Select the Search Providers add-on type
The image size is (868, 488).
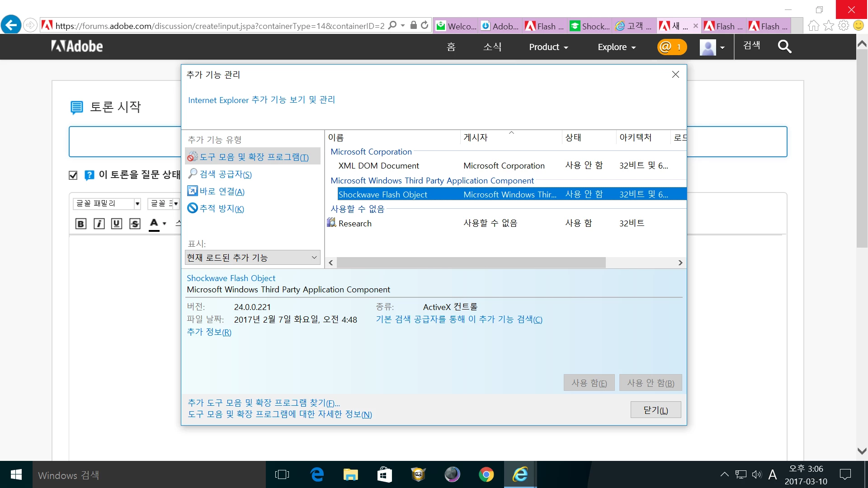pyautogui.click(x=225, y=174)
